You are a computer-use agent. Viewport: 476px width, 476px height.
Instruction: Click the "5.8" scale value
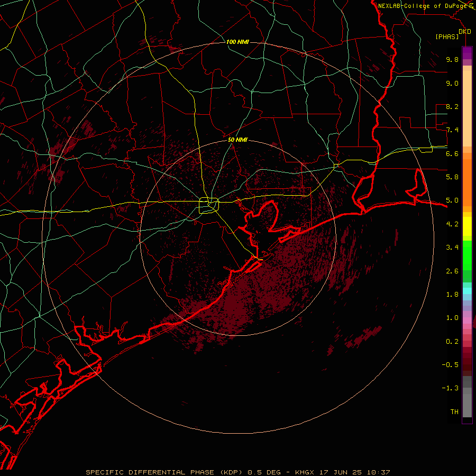(x=452, y=177)
